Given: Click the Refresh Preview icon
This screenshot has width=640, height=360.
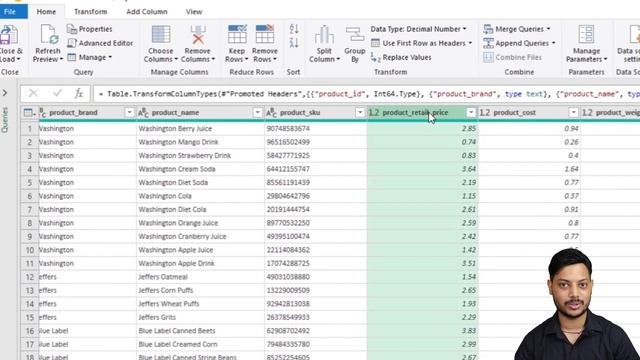Looking at the screenshot, I should click(48, 34).
